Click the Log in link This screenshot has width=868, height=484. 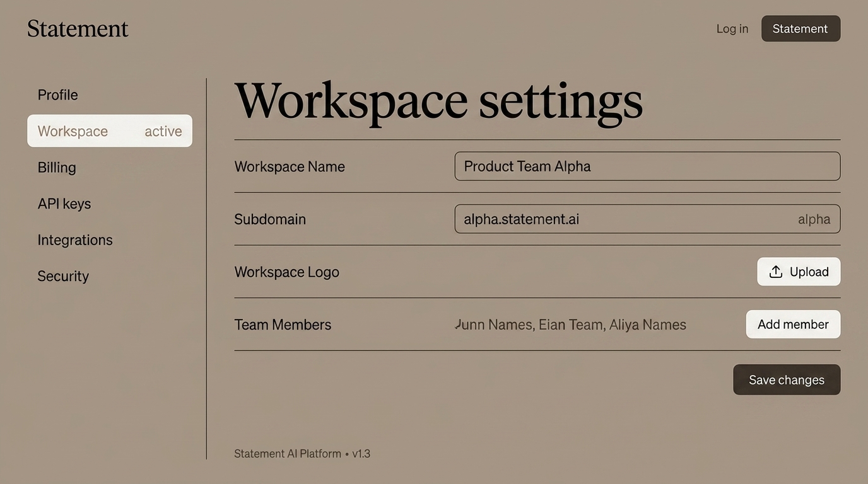click(732, 29)
